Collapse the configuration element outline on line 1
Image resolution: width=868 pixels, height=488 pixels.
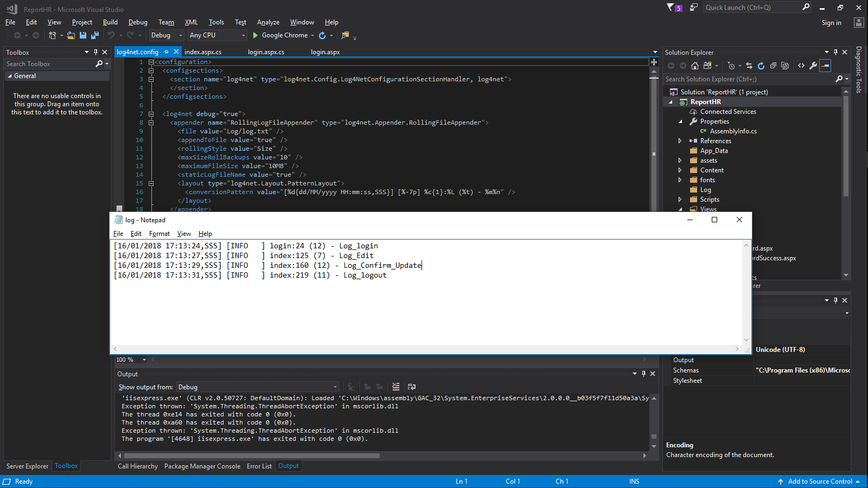click(151, 62)
